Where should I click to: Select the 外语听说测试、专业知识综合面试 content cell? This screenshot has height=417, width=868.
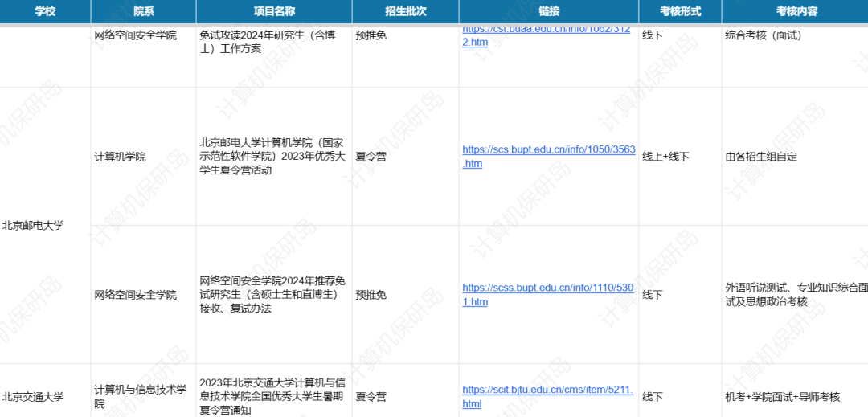pos(795,295)
